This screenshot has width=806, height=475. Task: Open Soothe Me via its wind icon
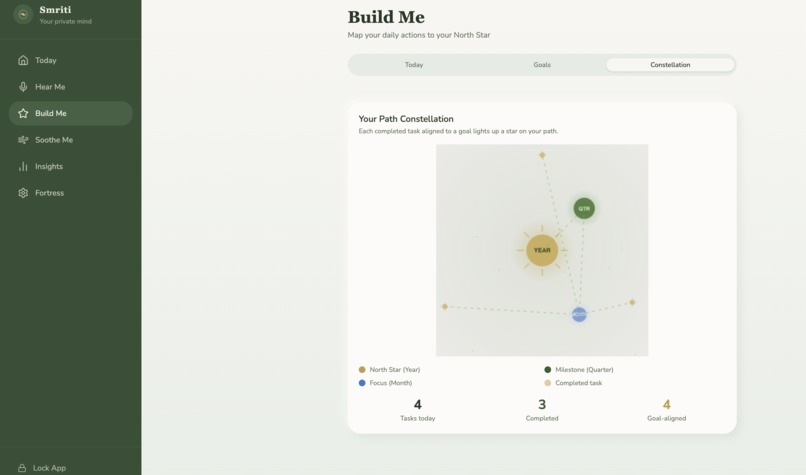coord(23,140)
